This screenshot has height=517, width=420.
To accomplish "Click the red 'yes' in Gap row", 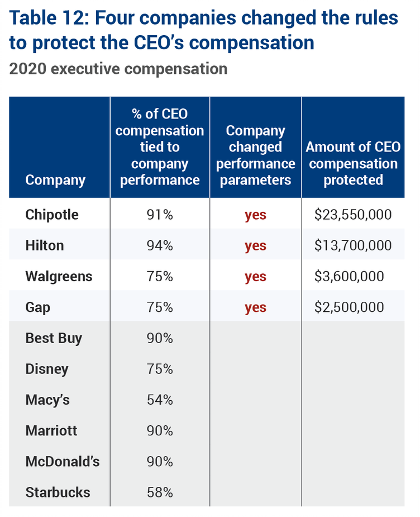I will point(255,307).
